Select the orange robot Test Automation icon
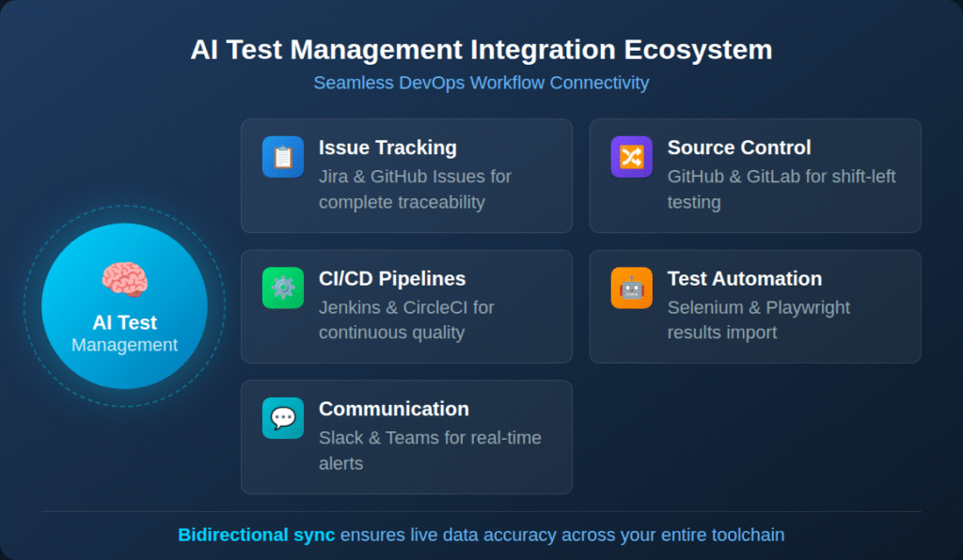Image resolution: width=963 pixels, height=560 pixels. pos(631,288)
